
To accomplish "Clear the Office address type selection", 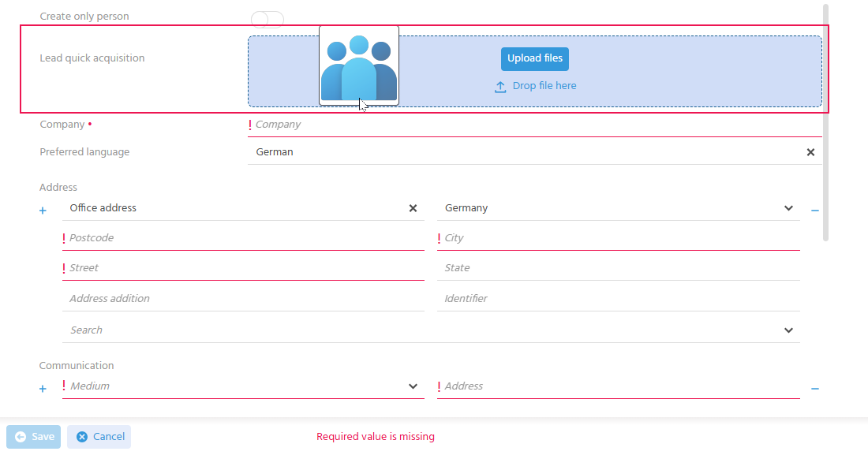I will (x=413, y=208).
